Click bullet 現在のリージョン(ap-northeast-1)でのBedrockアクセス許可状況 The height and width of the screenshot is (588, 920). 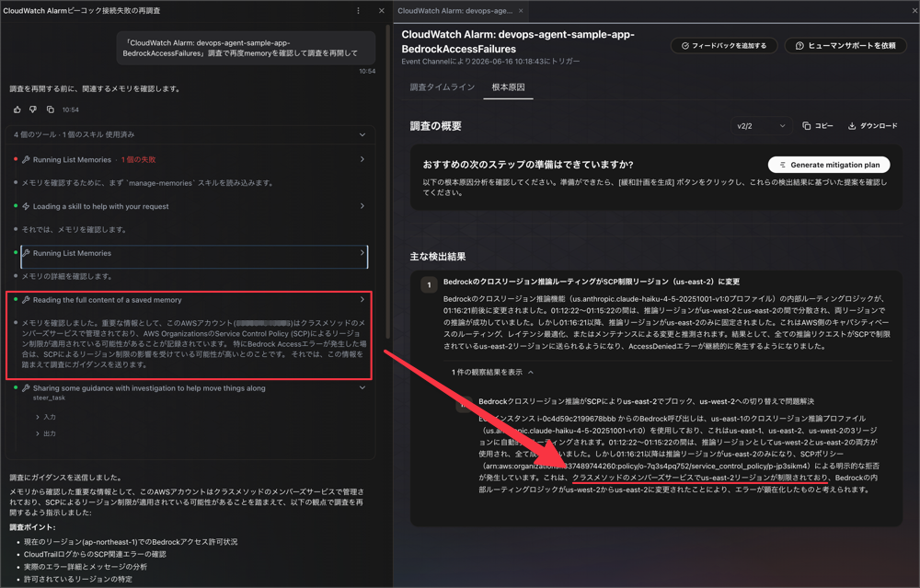(131, 542)
